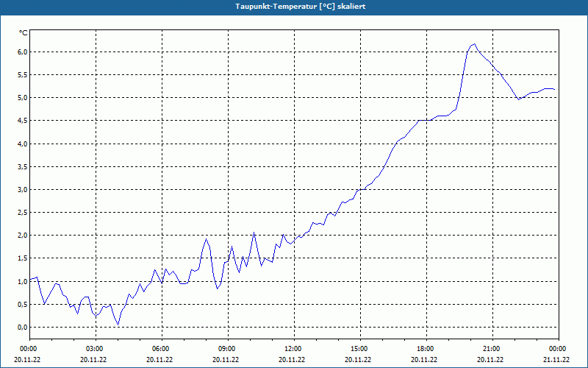
Task: Select the '3,5' y-axis tick label
Action: pos(23,167)
